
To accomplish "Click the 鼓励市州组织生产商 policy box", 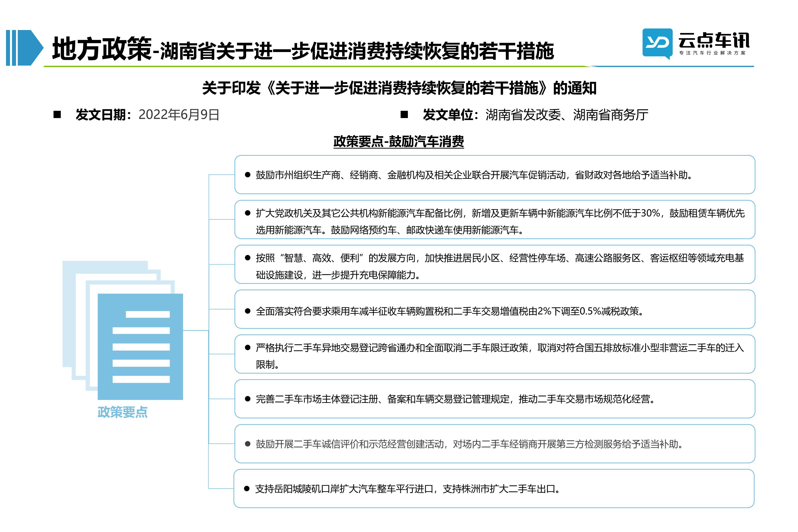I will 495,175.
